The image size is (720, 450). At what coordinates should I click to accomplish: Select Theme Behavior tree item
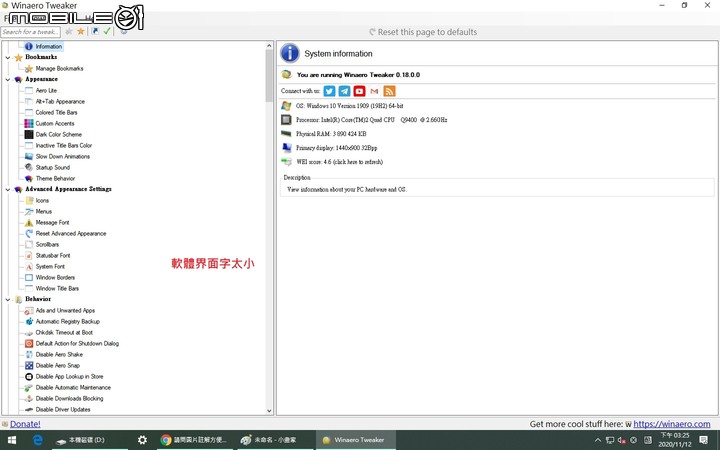point(55,179)
